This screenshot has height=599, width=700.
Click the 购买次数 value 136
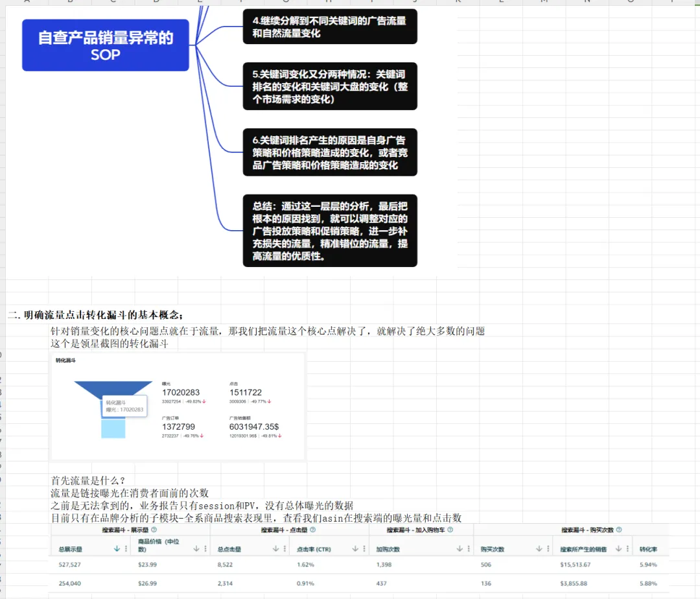click(486, 583)
